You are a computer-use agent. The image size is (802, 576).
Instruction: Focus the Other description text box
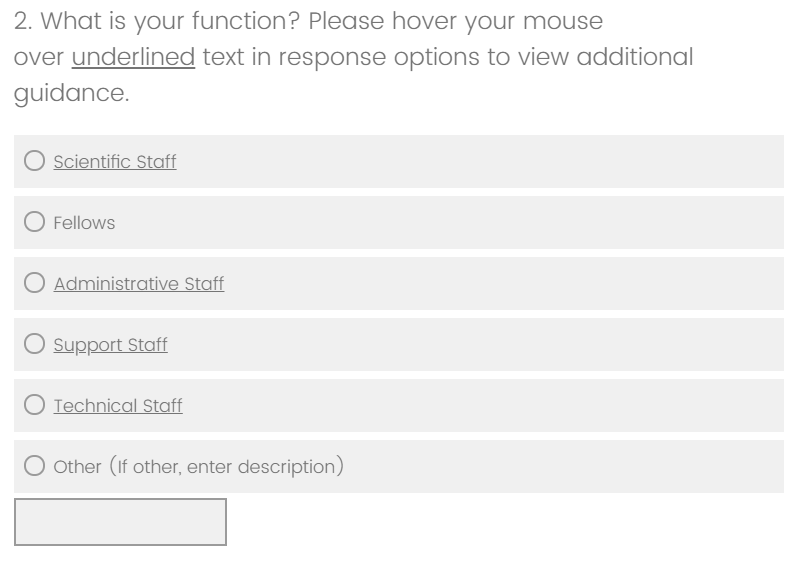click(x=120, y=522)
